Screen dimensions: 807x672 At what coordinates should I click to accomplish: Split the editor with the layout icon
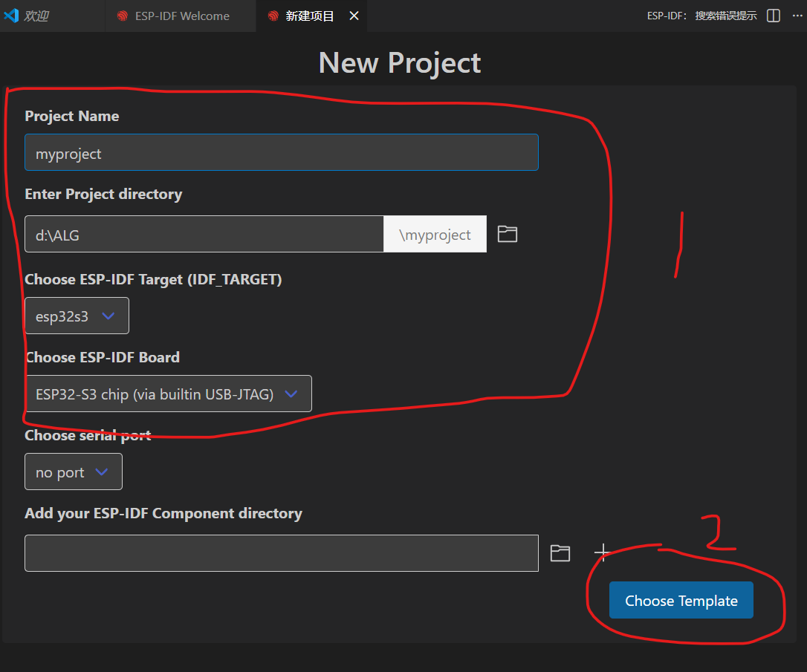click(773, 16)
